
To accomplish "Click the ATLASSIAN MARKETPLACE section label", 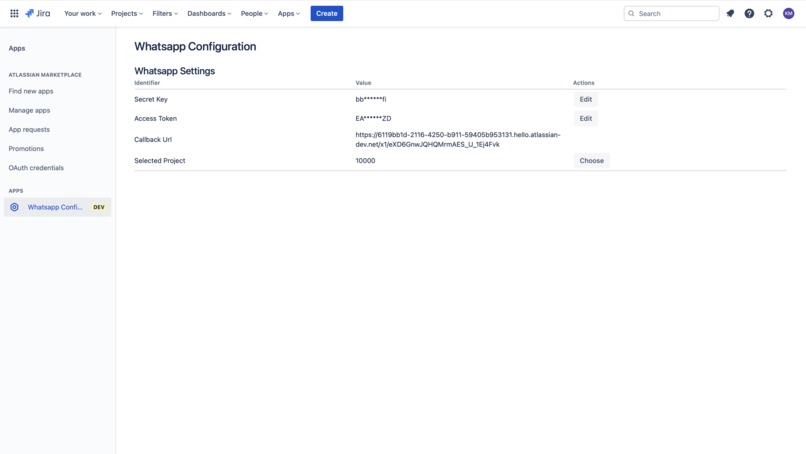I will (x=45, y=75).
